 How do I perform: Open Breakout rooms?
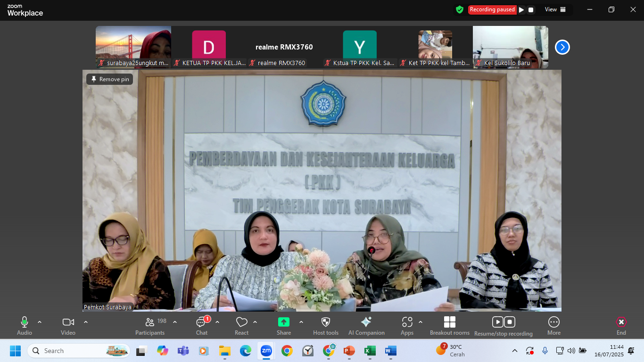pos(450,326)
